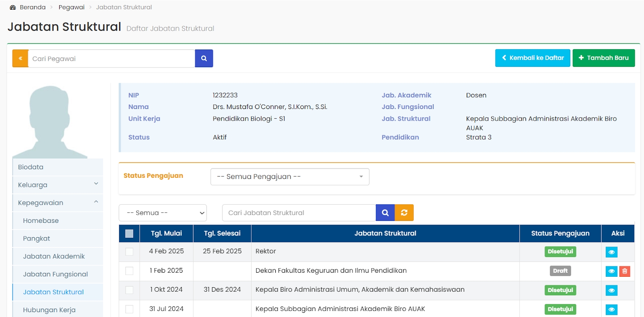
Task: Check the box for the Rektor row
Action: click(129, 251)
